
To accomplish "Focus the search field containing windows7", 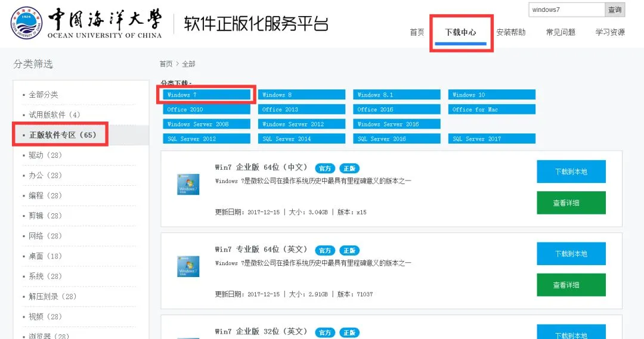I will [x=567, y=10].
